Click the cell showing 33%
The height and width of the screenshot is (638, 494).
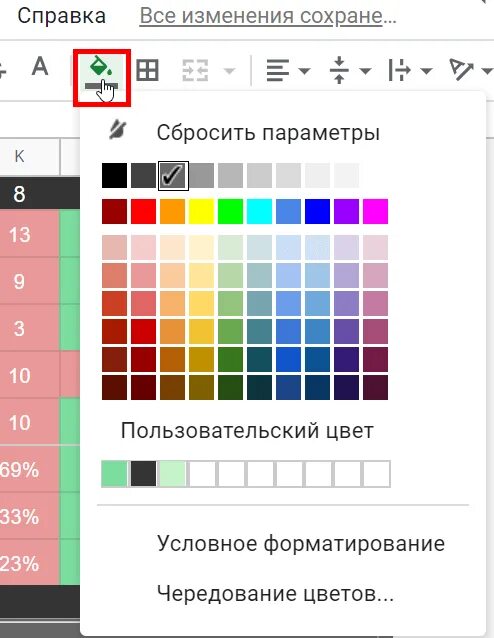[29, 516]
